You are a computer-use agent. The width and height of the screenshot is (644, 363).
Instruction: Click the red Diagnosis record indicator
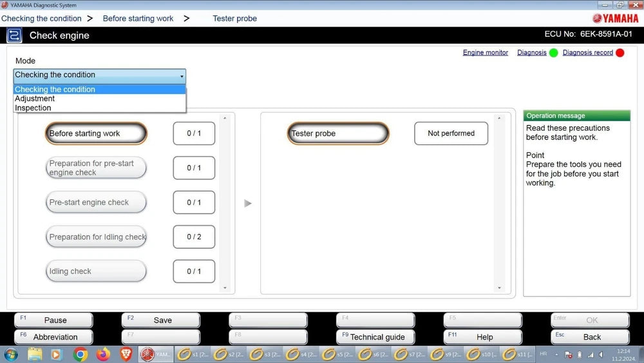coord(620,53)
